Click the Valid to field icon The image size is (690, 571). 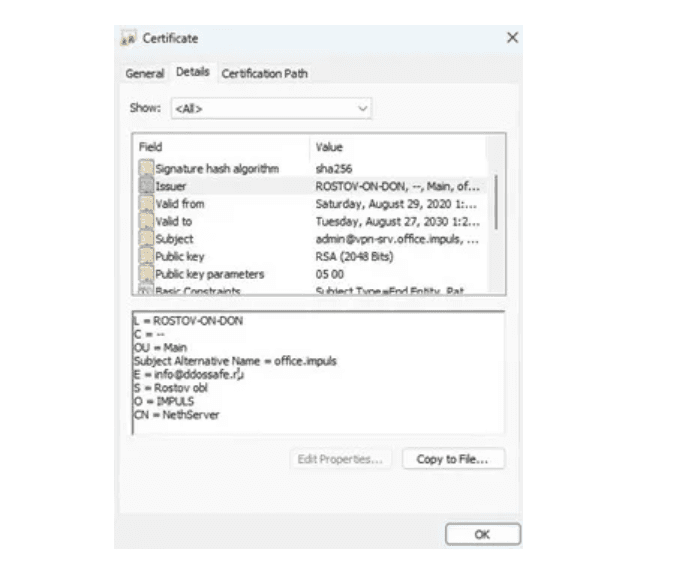pos(146,221)
